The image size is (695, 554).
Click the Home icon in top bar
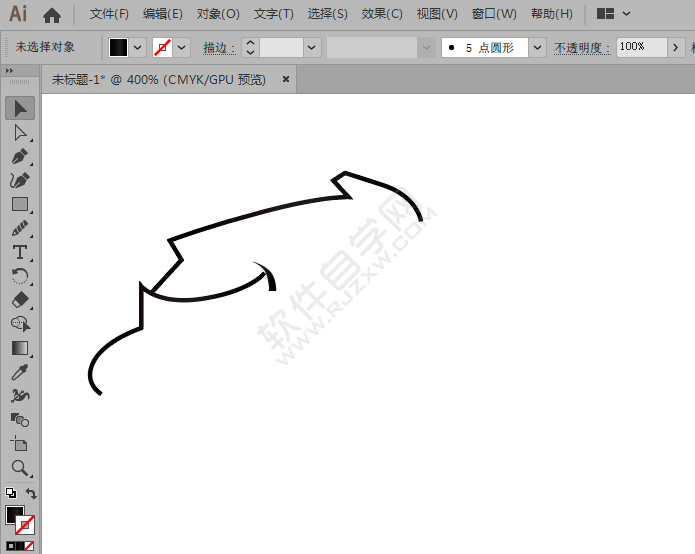52,15
